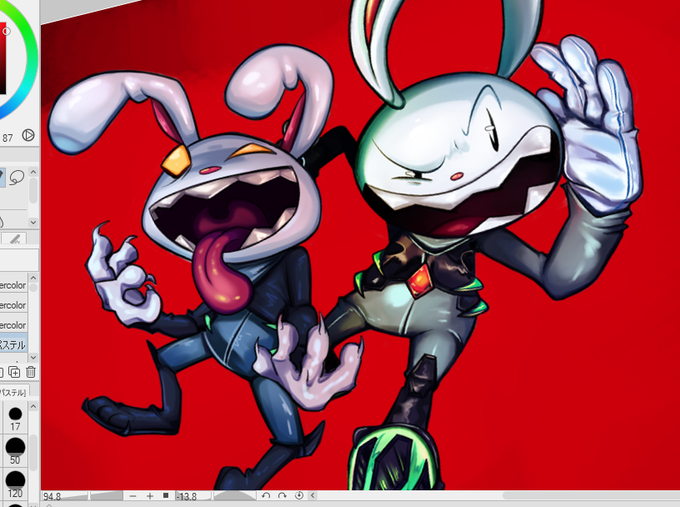The height and width of the screenshot is (507, 680).
Task: Choose brush size preset 50
Action: click(x=15, y=451)
